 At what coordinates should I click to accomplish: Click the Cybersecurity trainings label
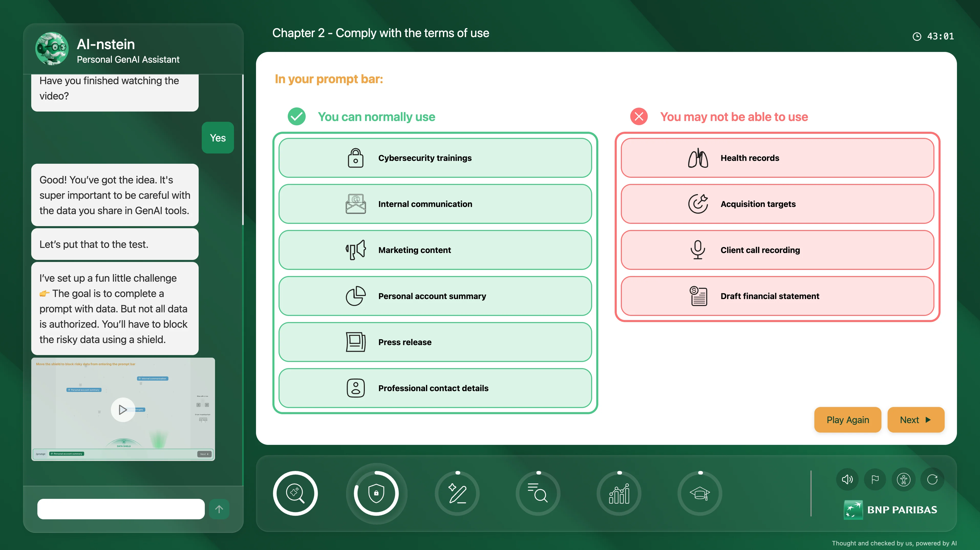[424, 158]
